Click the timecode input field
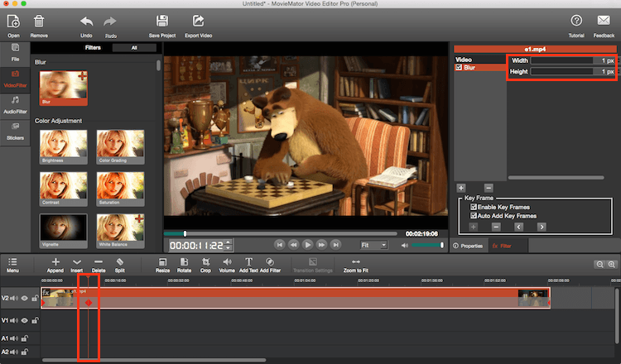621x364 pixels. (x=197, y=246)
